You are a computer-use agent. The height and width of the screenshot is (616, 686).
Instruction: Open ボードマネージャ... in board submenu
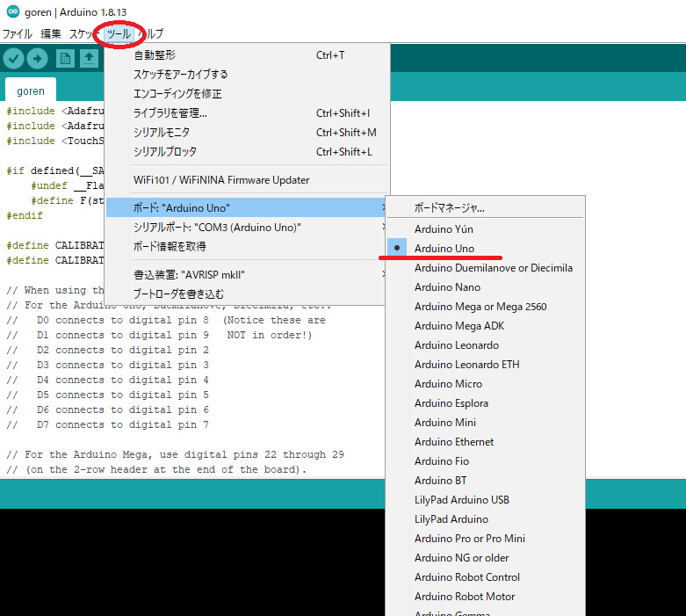click(x=486, y=207)
